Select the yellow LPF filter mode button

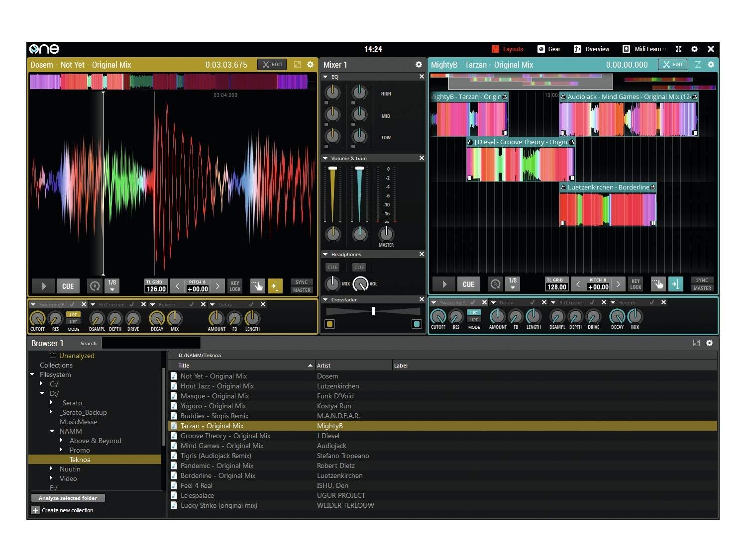73,314
